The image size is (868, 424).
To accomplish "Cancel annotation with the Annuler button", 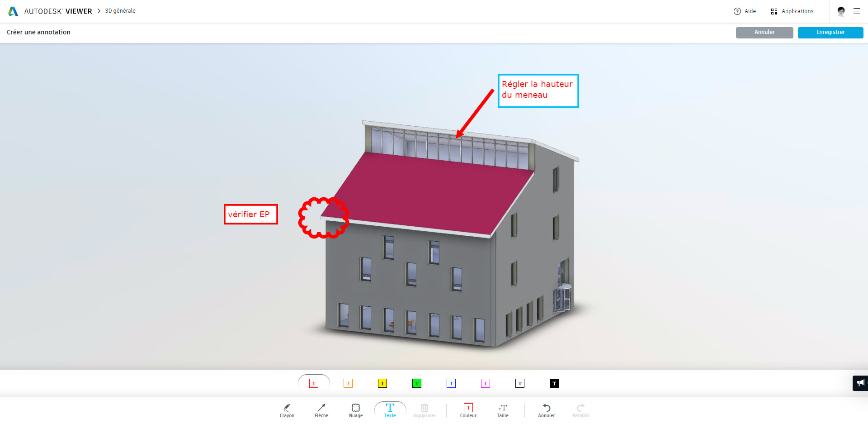I will pyautogui.click(x=764, y=32).
